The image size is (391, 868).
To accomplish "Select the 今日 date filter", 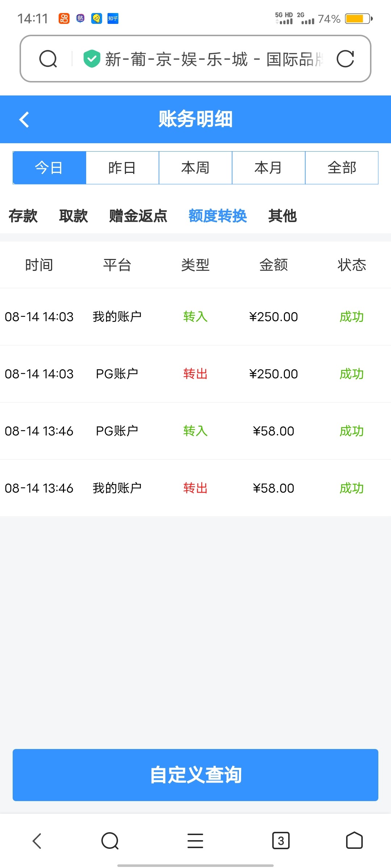I will pyautogui.click(x=49, y=168).
